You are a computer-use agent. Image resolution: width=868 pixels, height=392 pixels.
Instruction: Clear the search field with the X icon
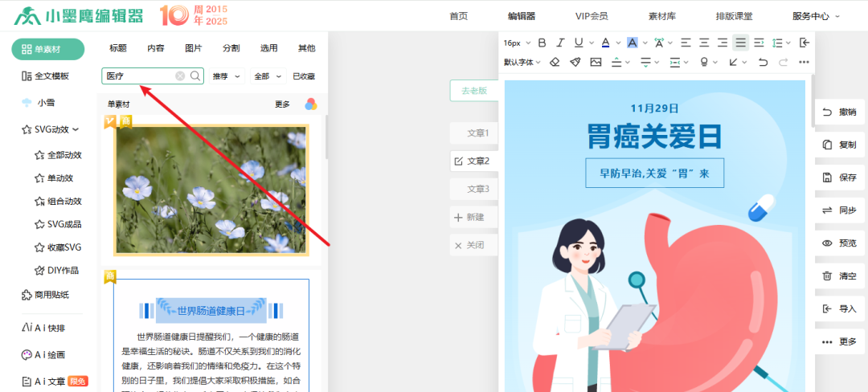coord(180,76)
